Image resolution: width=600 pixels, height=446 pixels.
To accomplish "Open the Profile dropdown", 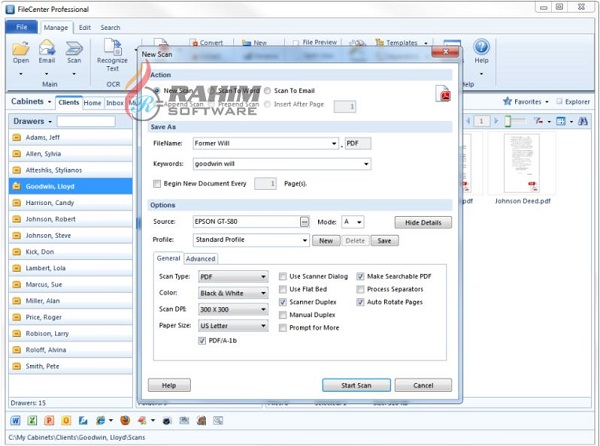I will [x=305, y=240].
